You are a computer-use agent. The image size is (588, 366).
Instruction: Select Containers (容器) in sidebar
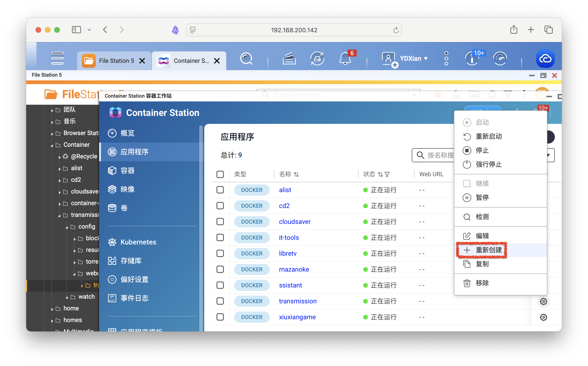[x=152, y=171]
